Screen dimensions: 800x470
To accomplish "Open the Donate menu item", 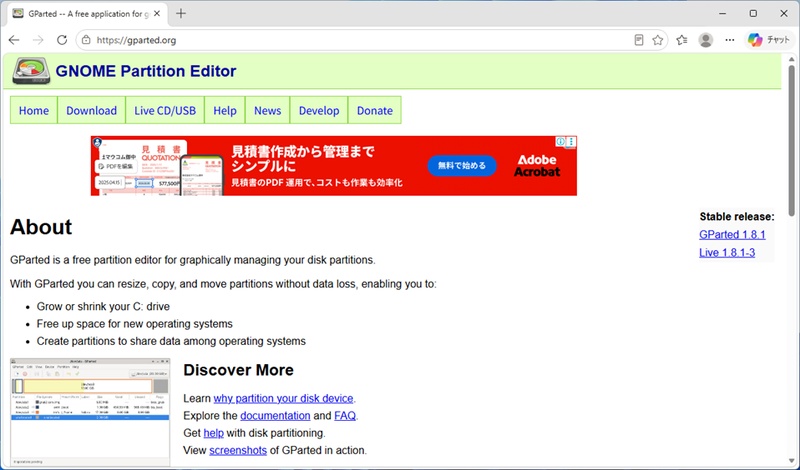I will (374, 110).
